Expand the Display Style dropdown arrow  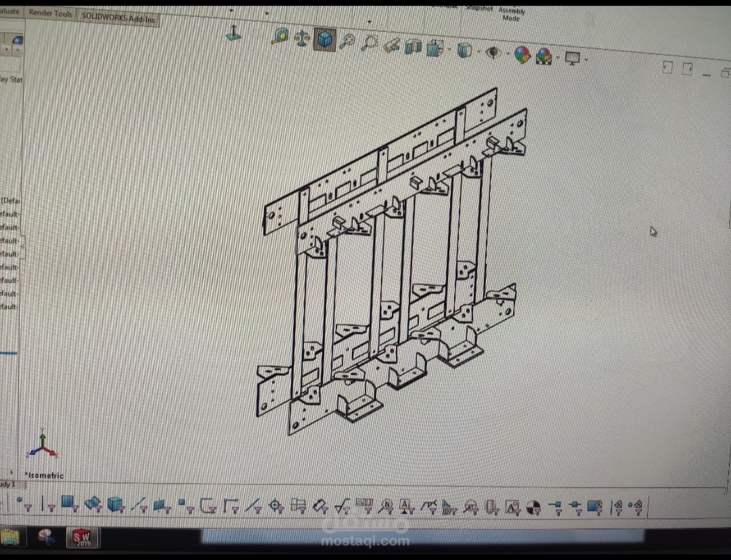click(x=479, y=51)
